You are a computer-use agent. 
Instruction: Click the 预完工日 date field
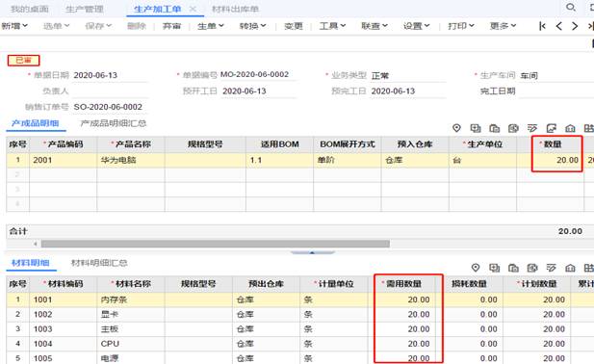[407, 91]
